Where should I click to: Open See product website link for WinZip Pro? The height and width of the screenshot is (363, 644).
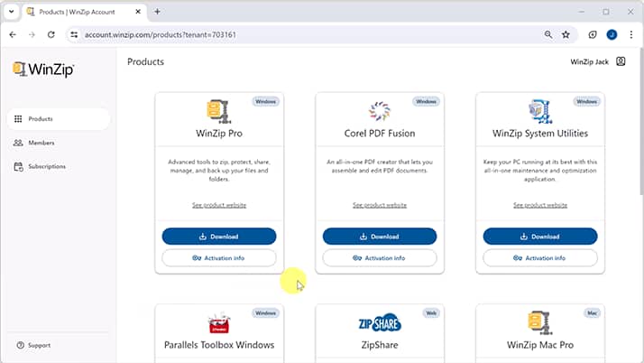point(219,205)
